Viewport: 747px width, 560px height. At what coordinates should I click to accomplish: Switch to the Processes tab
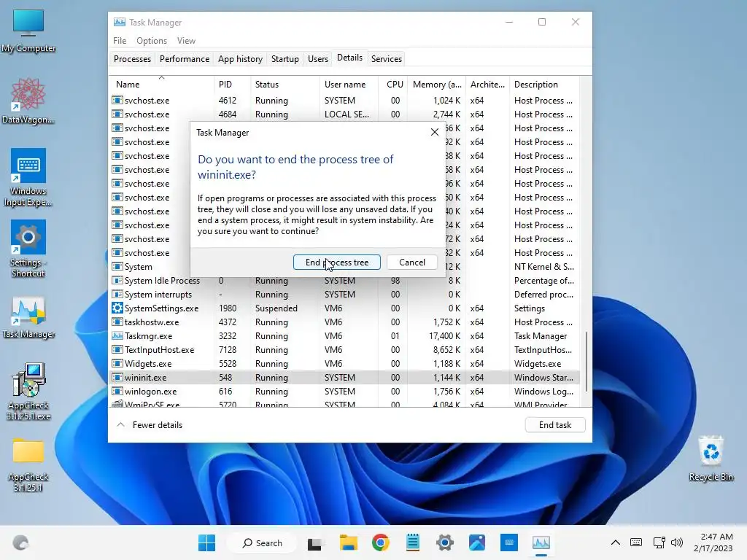point(132,59)
